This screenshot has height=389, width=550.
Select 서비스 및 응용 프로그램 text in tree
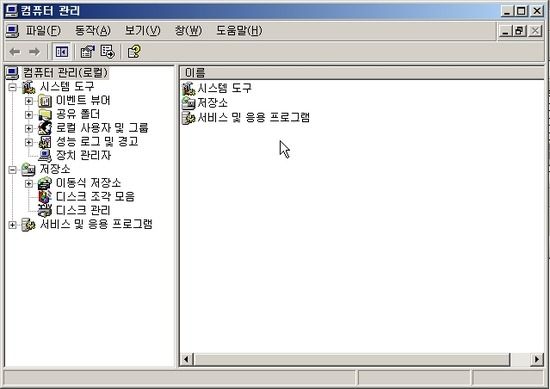[x=96, y=224]
